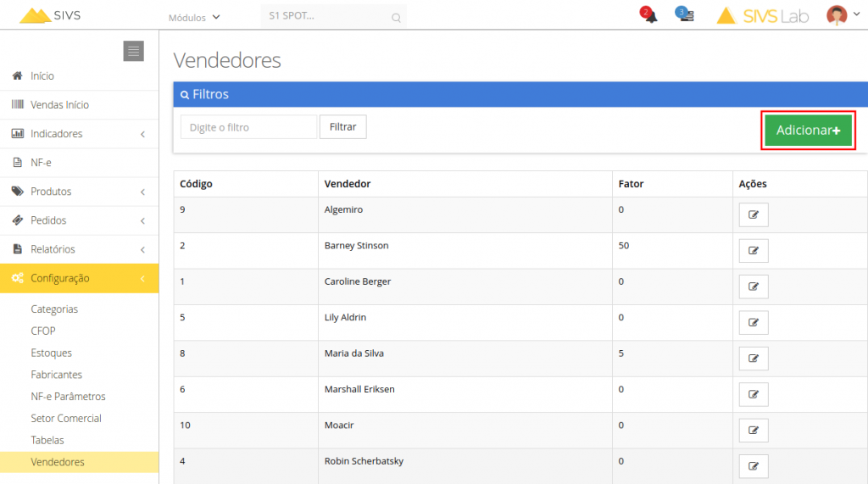Screen dimensions: 868x484
Task: Open the notifications bell icon
Action: [x=648, y=15]
